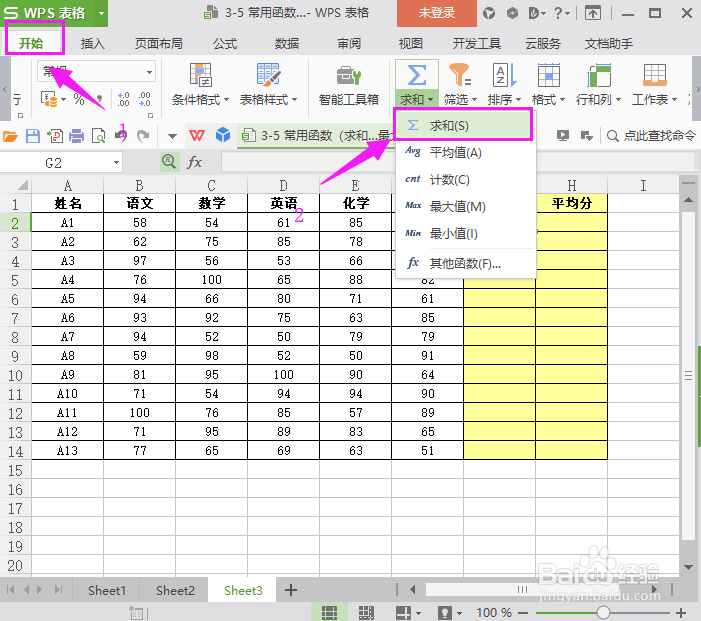701x621 pixels.
Task: Click the red WPS home icon
Action: tap(197, 135)
